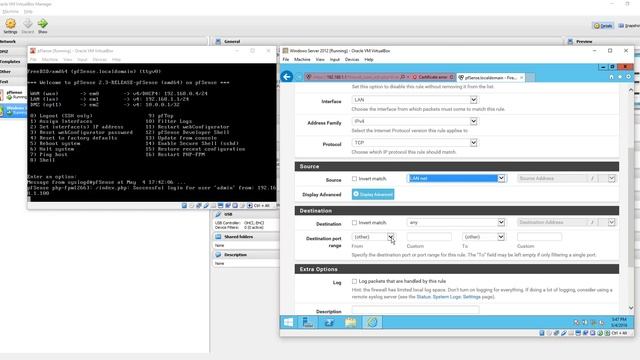This screenshot has width=640, height=360.
Task: Select the pfSense.localdomain browser tab
Action: (x=490, y=77)
